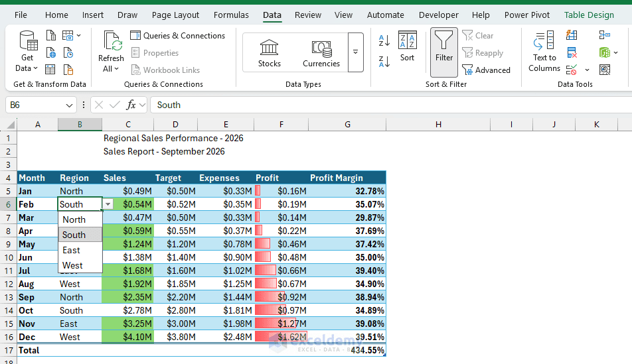Click the Profit Margin header cell

pos(347,178)
